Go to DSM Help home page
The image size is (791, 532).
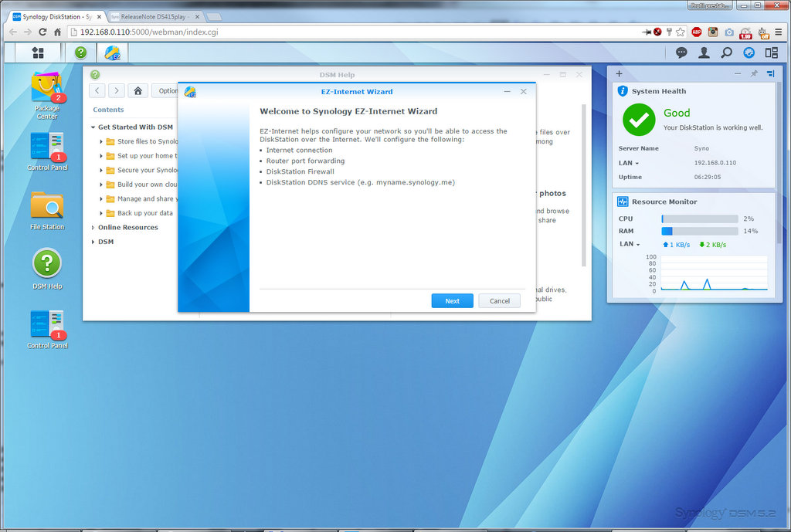(x=137, y=91)
